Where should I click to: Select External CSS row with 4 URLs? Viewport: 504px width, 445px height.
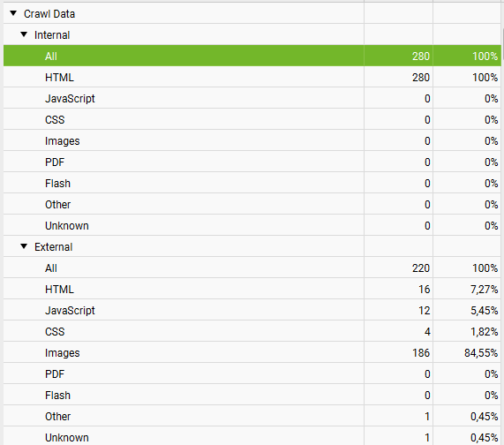252,331
